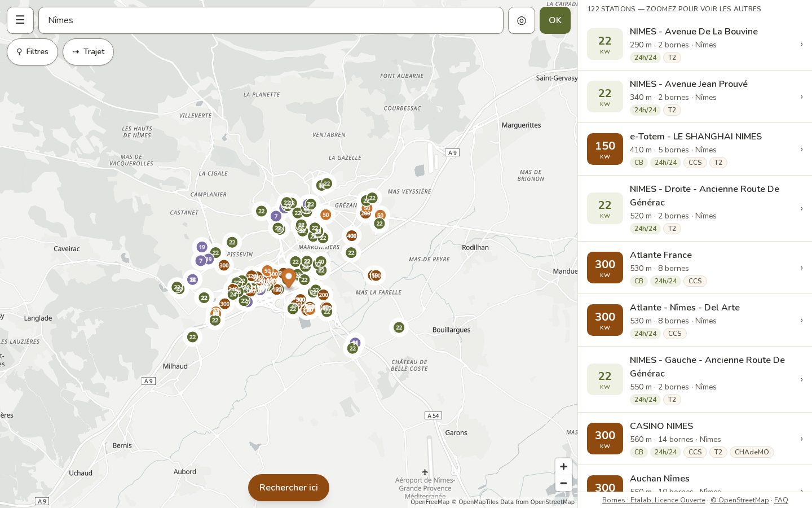This screenshot has width=812, height=508.
Task: Click the 24h/24 tag on Atlante - Nîmes - Del Arte
Action: tap(646, 334)
